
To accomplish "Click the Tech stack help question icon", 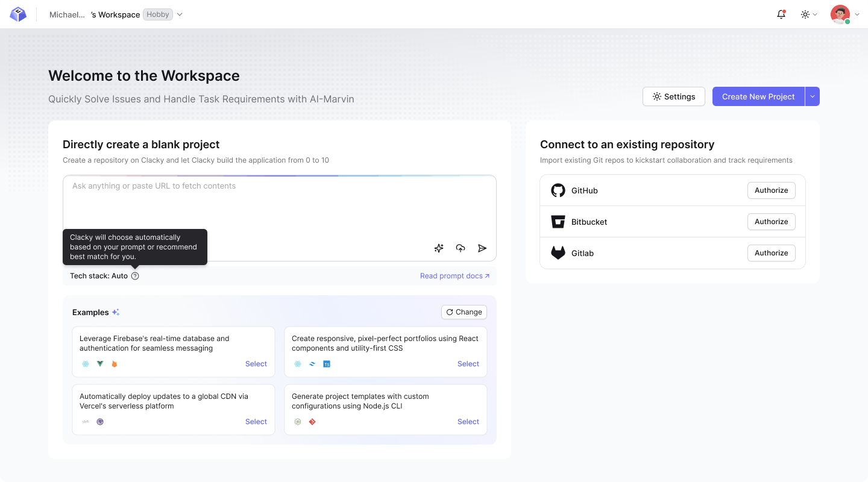I will tap(135, 276).
